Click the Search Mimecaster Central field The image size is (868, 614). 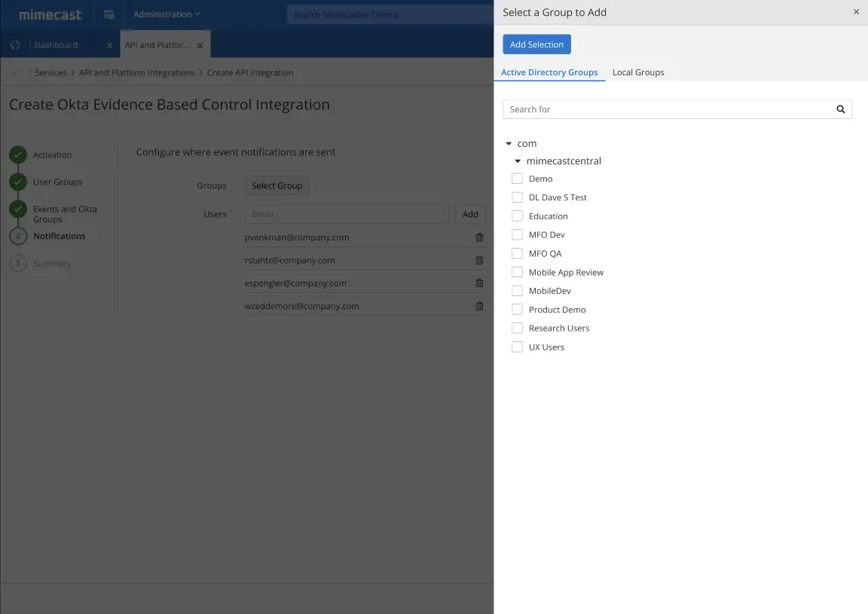(390, 15)
